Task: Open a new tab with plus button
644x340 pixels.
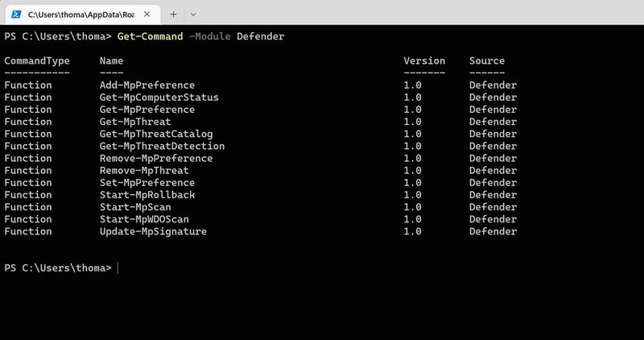Action: click(x=173, y=15)
